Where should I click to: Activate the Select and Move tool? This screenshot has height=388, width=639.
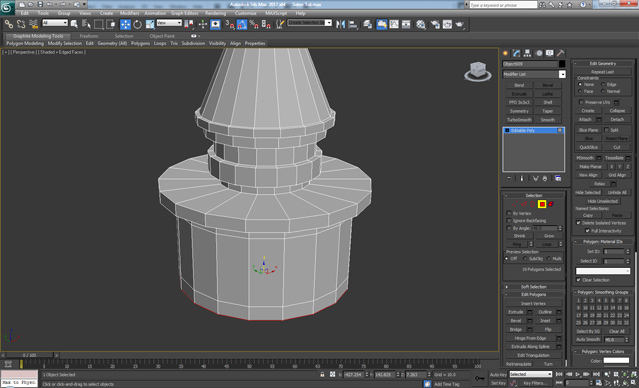point(126,24)
